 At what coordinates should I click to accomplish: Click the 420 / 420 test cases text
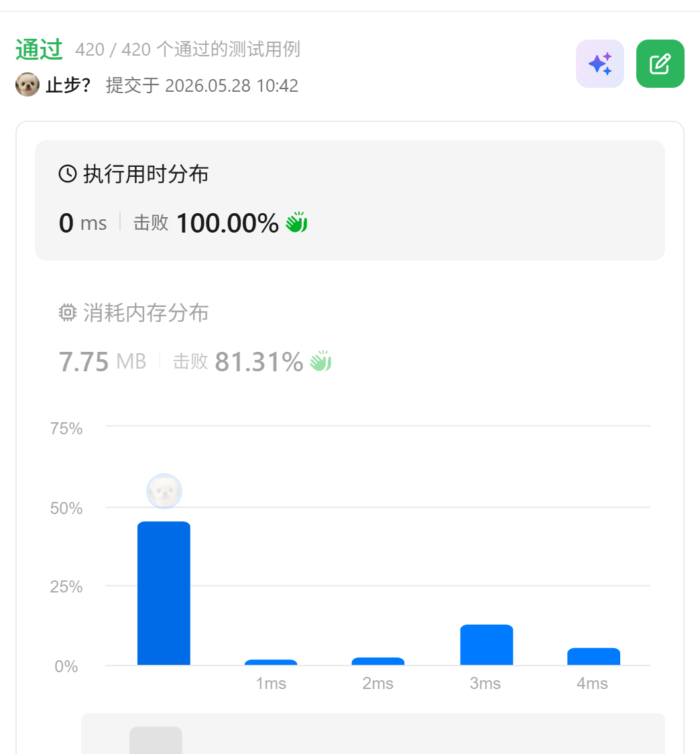point(188,49)
